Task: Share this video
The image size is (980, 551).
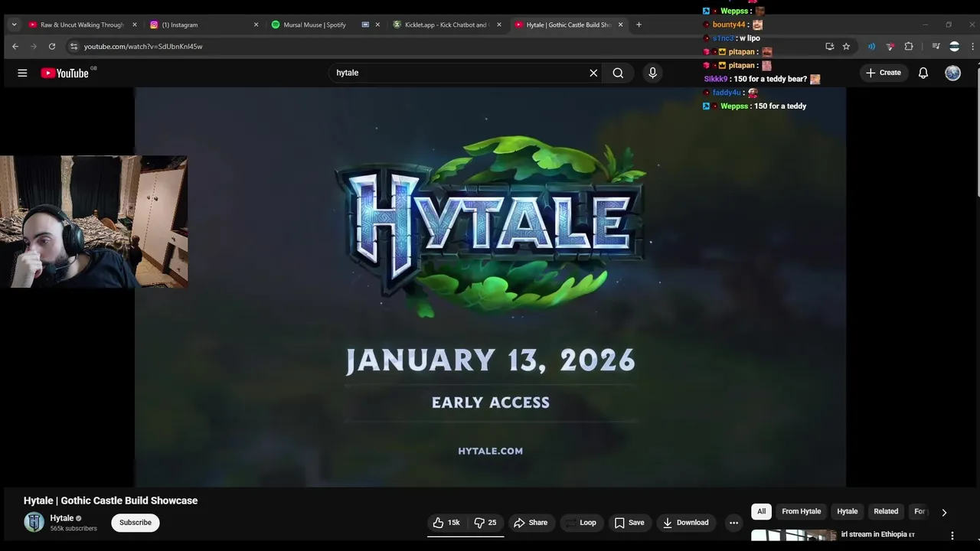Action: [x=531, y=523]
